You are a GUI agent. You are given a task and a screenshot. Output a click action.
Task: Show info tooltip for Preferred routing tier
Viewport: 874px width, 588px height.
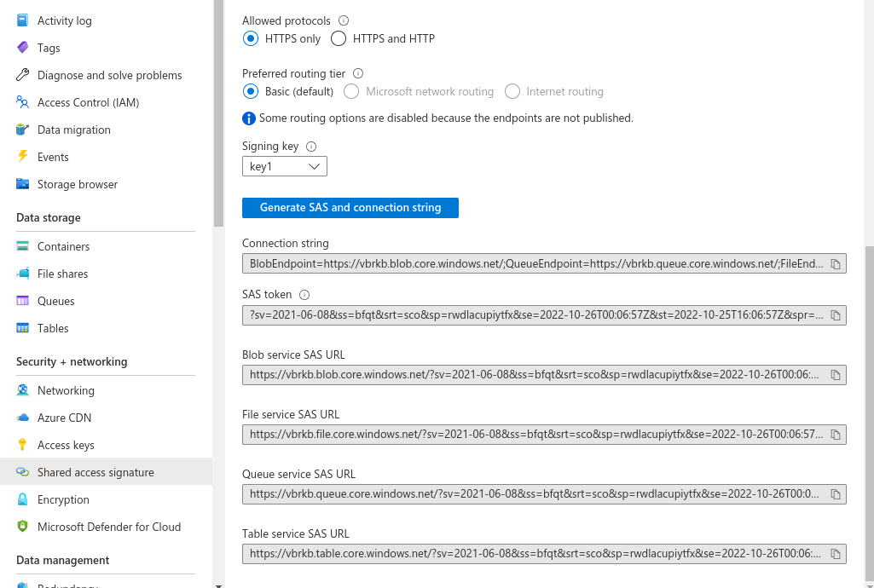click(358, 73)
